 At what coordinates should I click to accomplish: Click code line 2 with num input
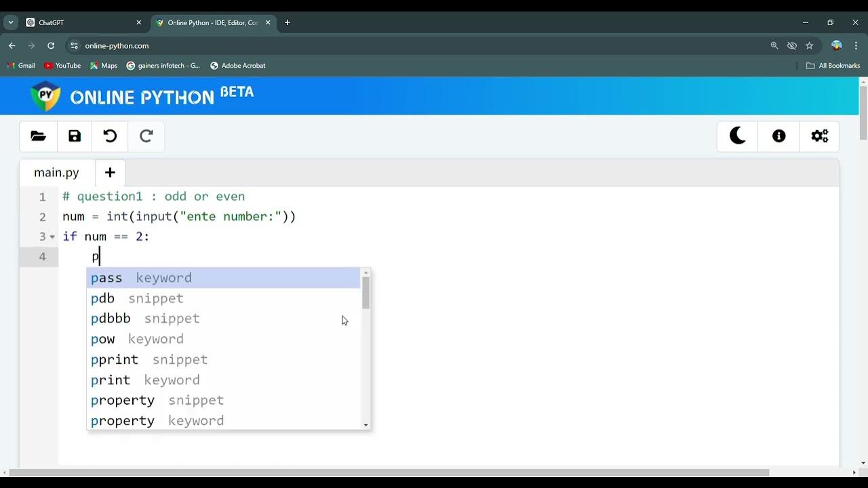179,217
